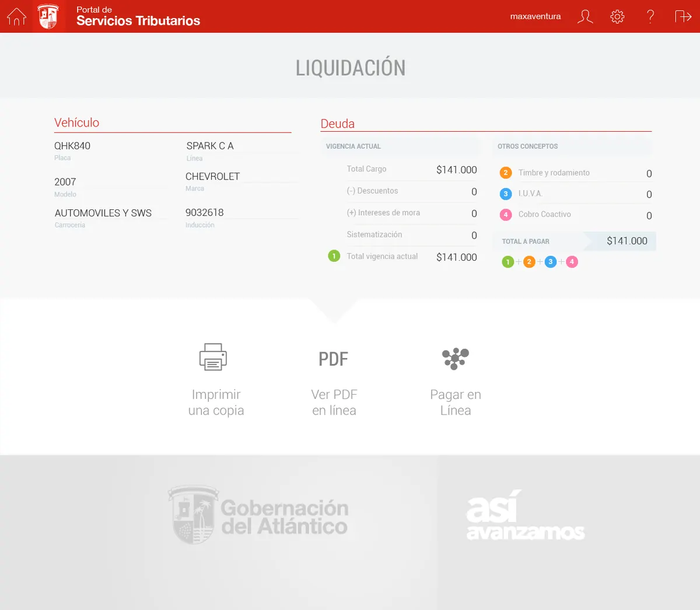Open Ver PDF en línea label
The image size is (700, 610).
pos(334,402)
